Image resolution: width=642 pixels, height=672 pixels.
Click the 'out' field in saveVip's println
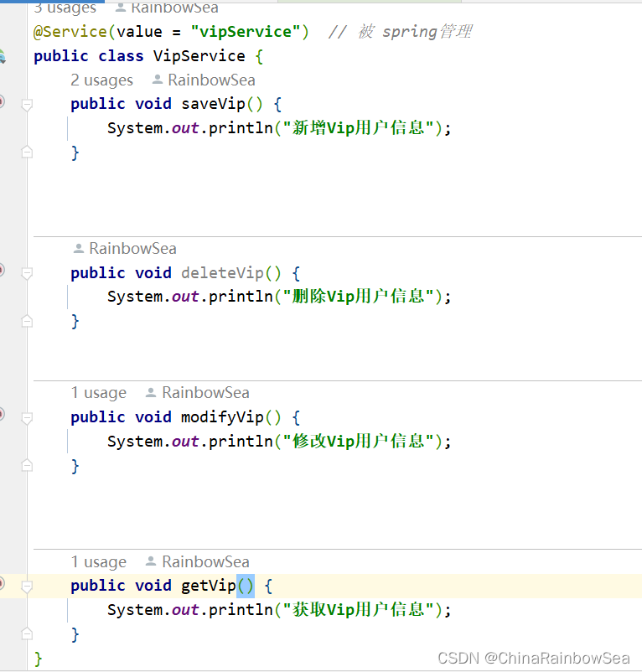185,128
